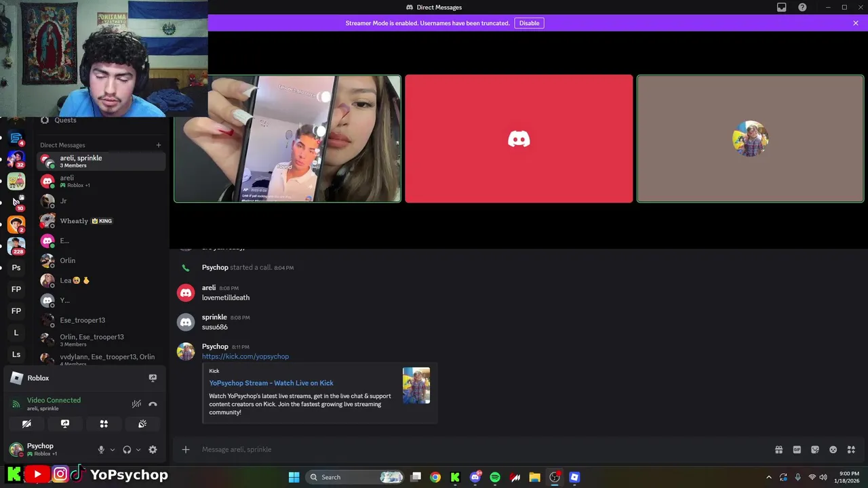Expand output device options next to headphones
The width and height of the screenshot is (868, 488).
138,449
